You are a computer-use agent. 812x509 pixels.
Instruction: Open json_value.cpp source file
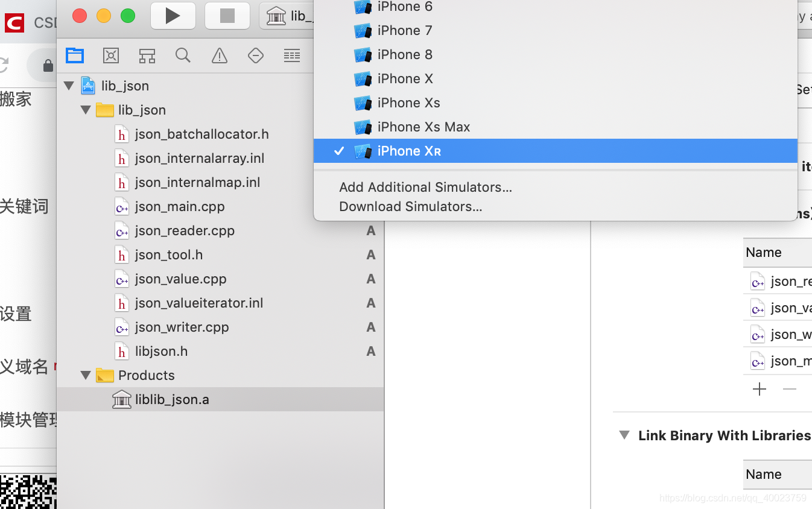pos(181,279)
